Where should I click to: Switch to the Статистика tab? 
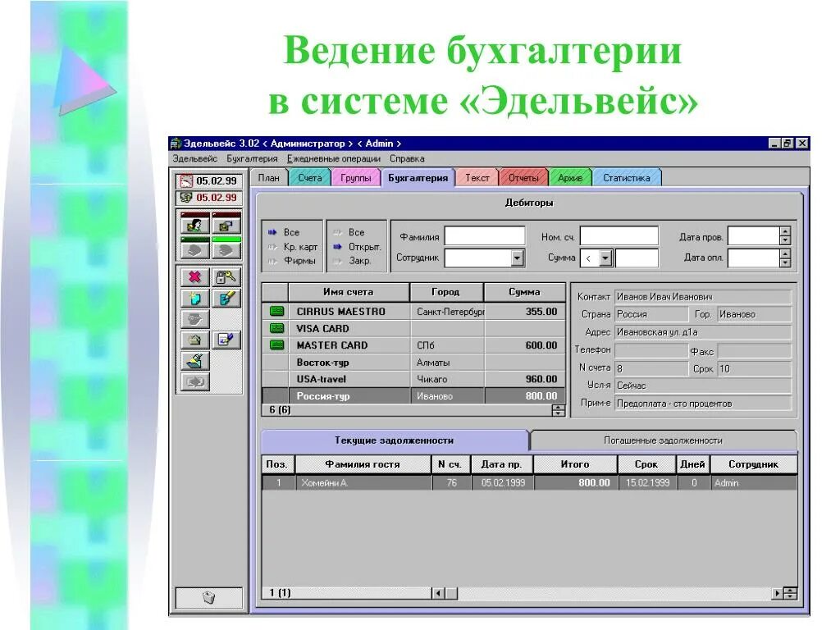click(x=626, y=178)
